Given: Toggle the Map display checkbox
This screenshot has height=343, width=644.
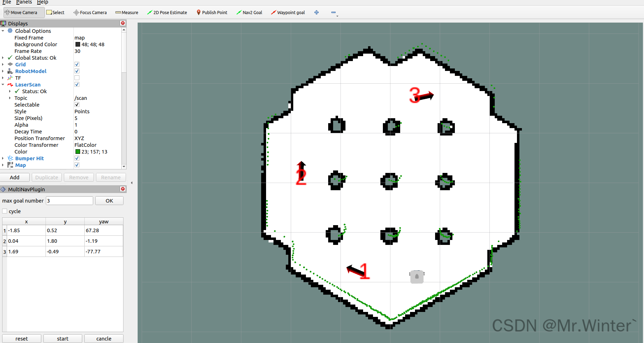Looking at the screenshot, I should click(77, 165).
